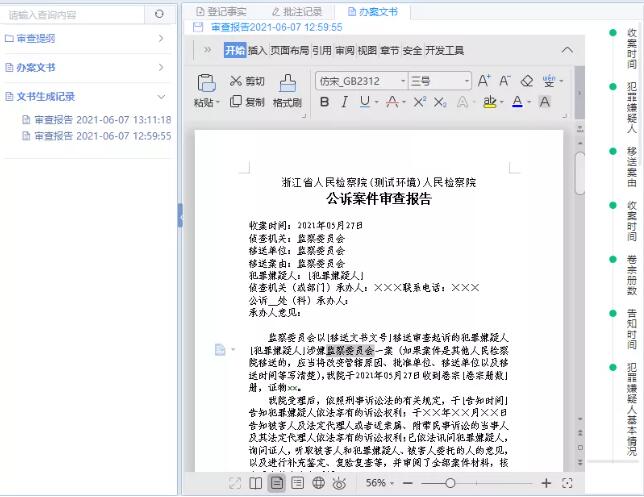Click the save icon beside 审查报告 title

tap(198, 27)
